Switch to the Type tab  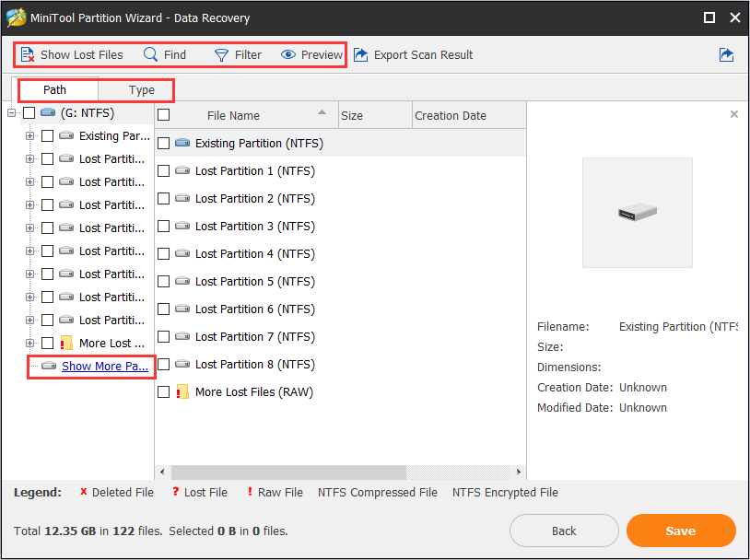(x=142, y=90)
